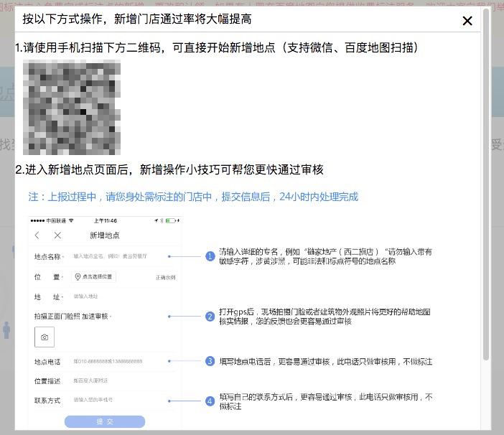Screen dimensions: 504x435
Task: Click the tip text beginning 填写地点电话后
Action: (x=326, y=362)
